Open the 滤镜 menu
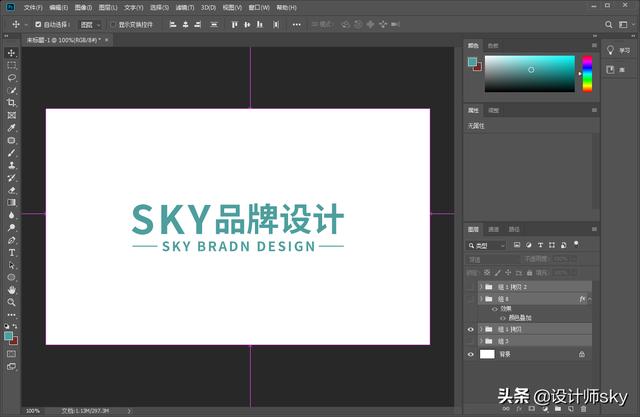This screenshot has height=417, width=640. (184, 7)
